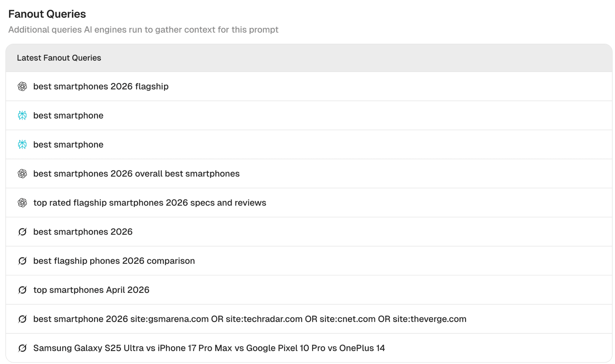This screenshot has height=364, width=615.
Task: Open 'best smartphones 2026 overall best smartphones' query
Action: (136, 174)
